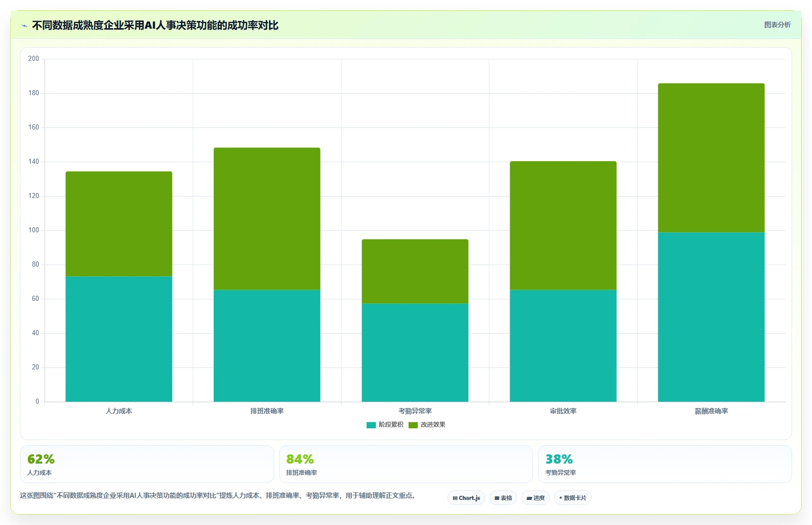The height and width of the screenshot is (525, 812).
Task: Click the green 改进效果 legend swatch
Action: 413,425
